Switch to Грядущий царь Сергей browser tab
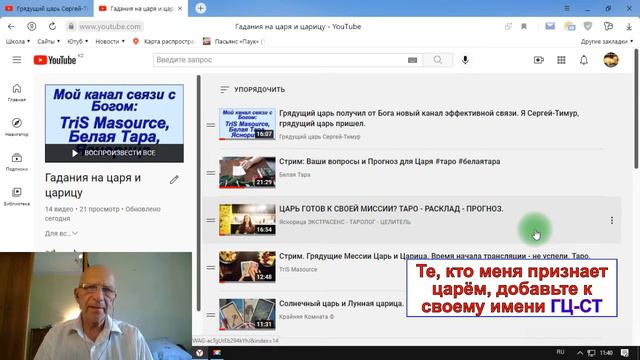The height and width of the screenshot is (360, 640). click(47, 9)
